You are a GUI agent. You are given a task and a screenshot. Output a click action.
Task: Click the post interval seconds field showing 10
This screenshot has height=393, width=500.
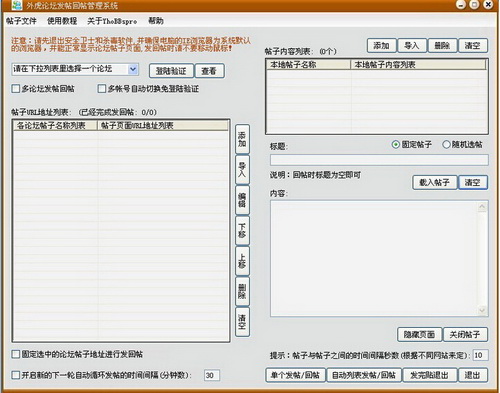pos(481,355)
